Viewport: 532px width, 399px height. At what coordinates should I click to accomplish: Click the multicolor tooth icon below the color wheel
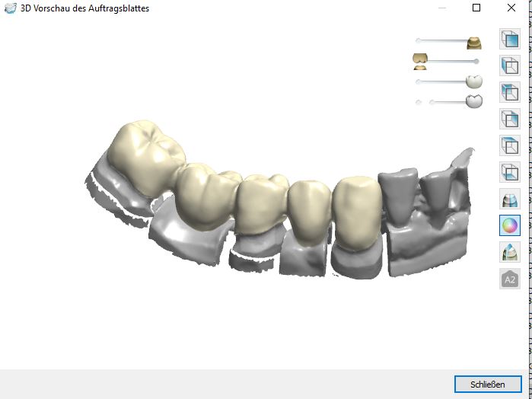510,252
